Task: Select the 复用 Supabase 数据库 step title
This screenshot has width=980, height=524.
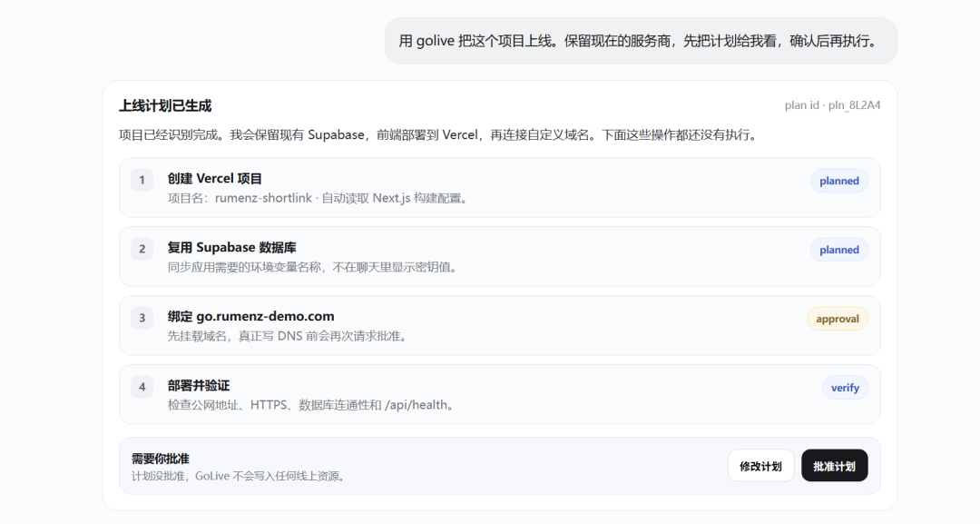Action: click(x=232, y=248)
